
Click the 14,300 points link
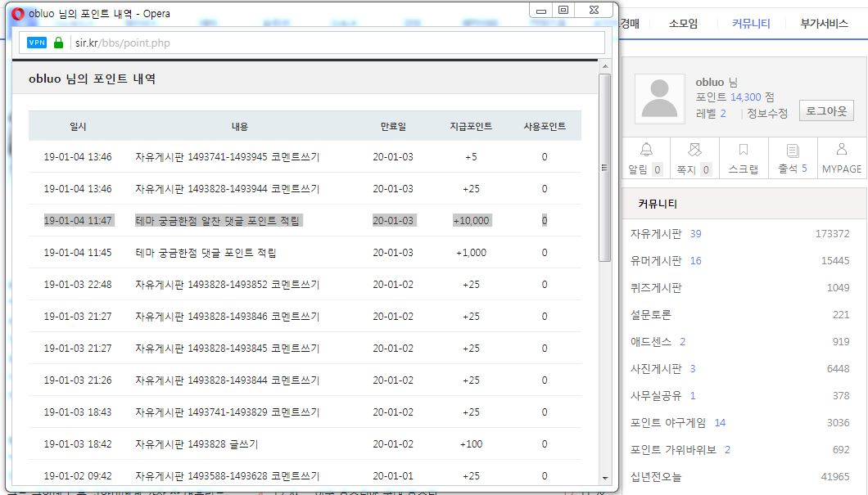tap(746, 97)
